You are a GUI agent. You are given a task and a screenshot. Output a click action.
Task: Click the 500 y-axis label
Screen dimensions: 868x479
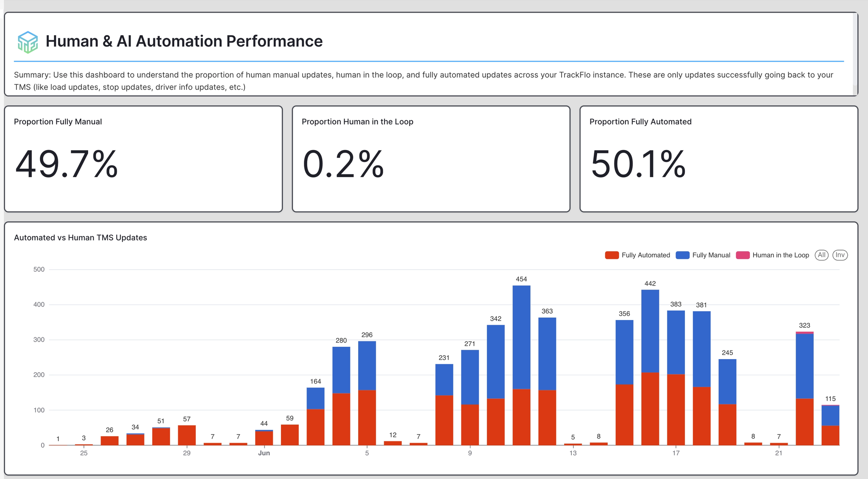[x=39, y=270]
